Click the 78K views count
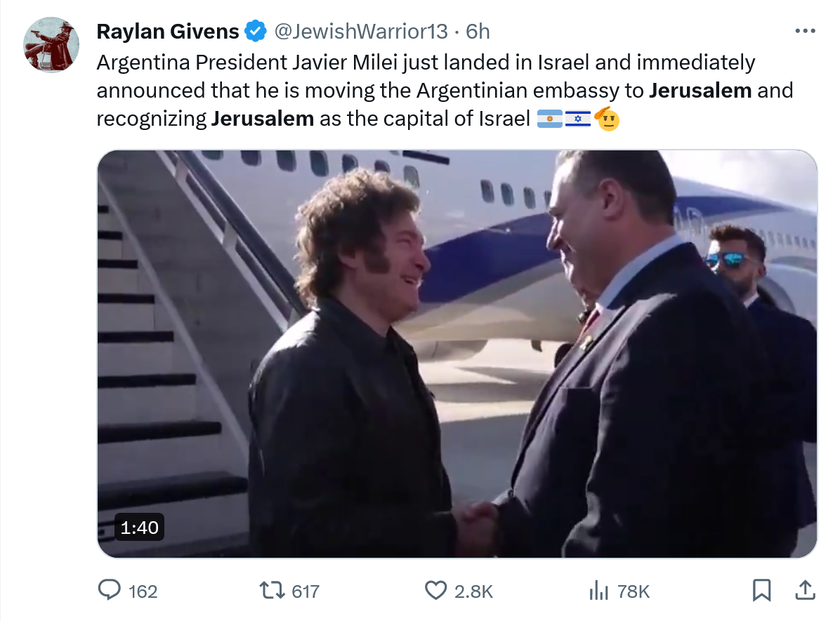The width and height of the screenshot is (840, 621). click(x=634, y=591)
